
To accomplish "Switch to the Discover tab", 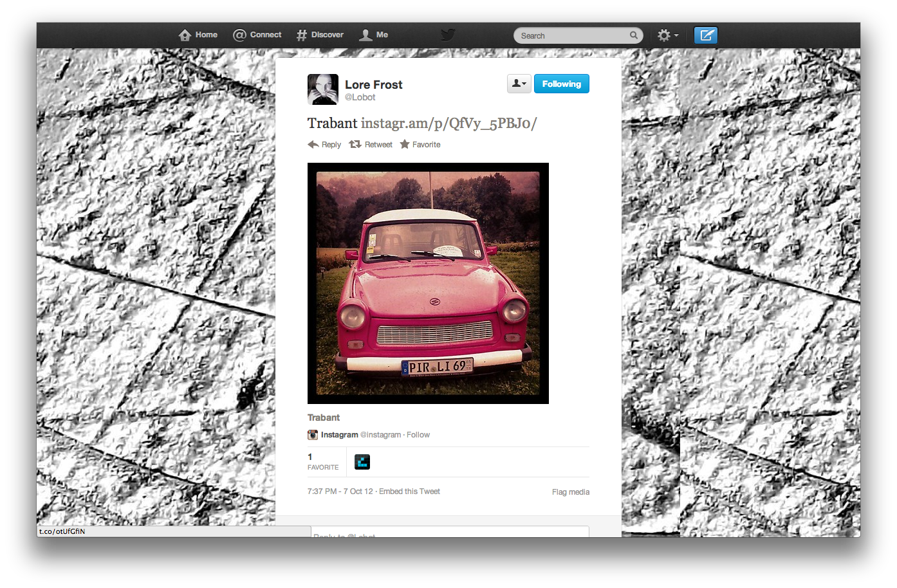I will (320, 35).
